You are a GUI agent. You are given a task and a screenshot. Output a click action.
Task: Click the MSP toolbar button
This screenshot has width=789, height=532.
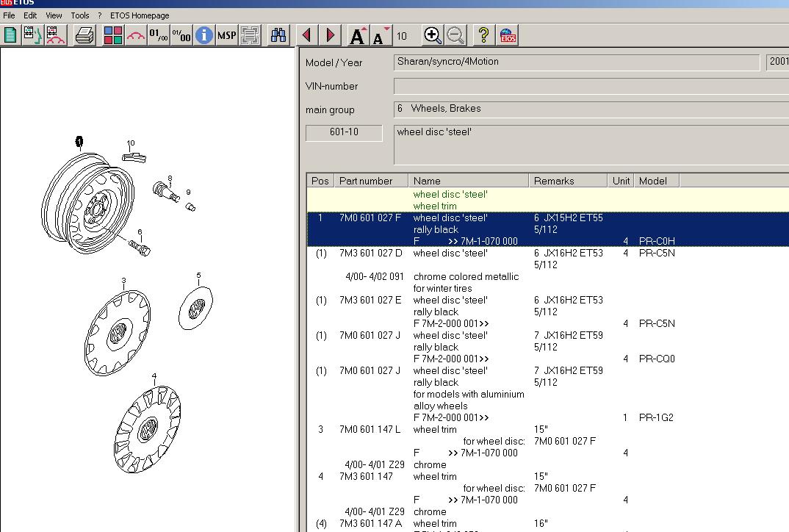coord(226,35)
